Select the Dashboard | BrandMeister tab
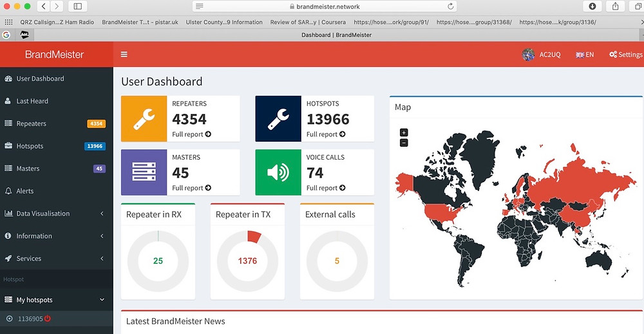The width and height of the screenshot is (644, 334). click(x=336, y=35)
